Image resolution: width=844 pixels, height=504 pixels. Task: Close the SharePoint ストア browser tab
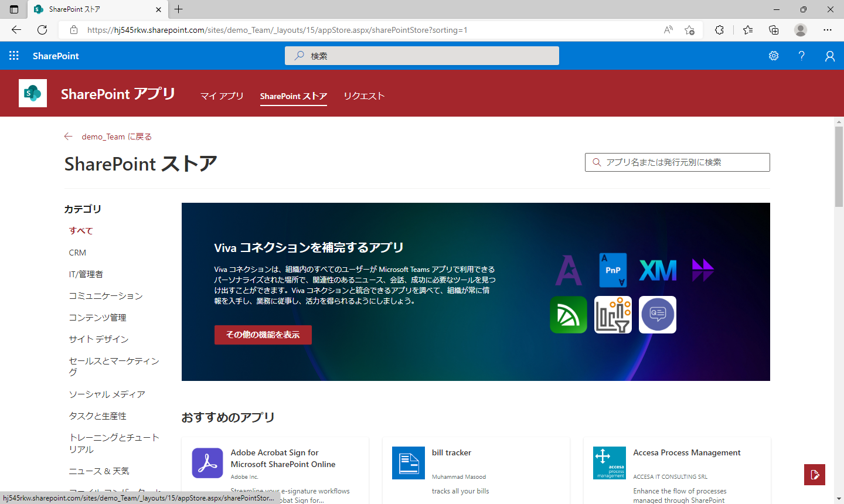coord(158,9)
